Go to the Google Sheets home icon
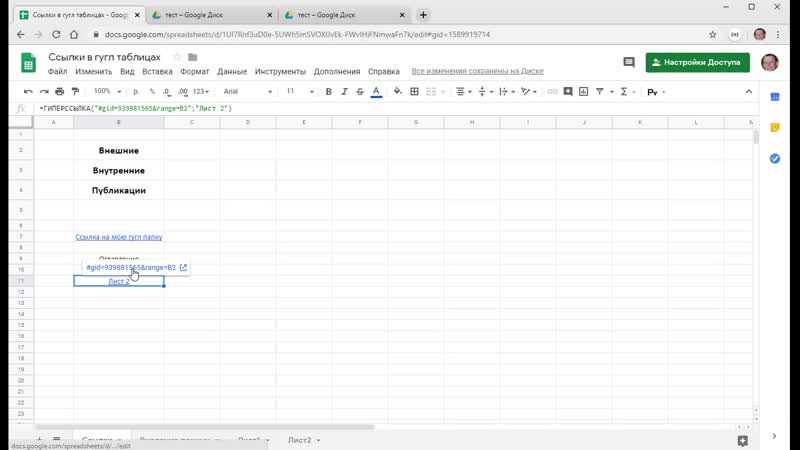Viewport: 800px width, 450px height. tap(29, 63)
